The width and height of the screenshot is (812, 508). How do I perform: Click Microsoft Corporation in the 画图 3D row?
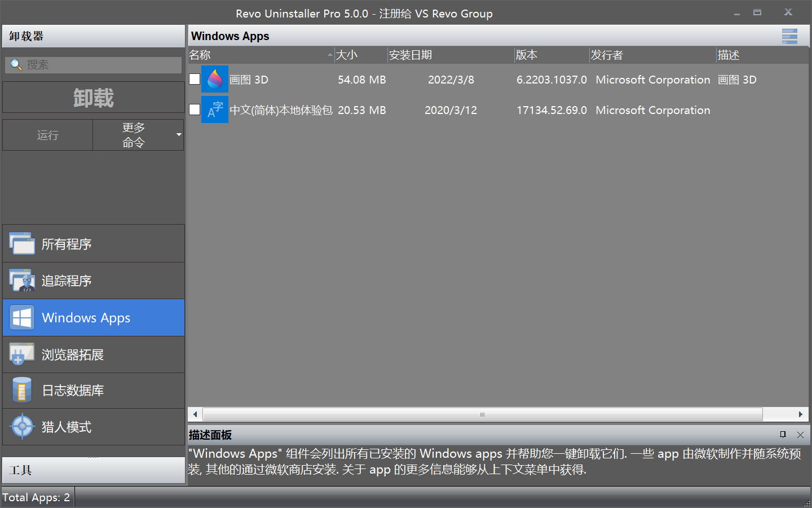tap(653, 80)
